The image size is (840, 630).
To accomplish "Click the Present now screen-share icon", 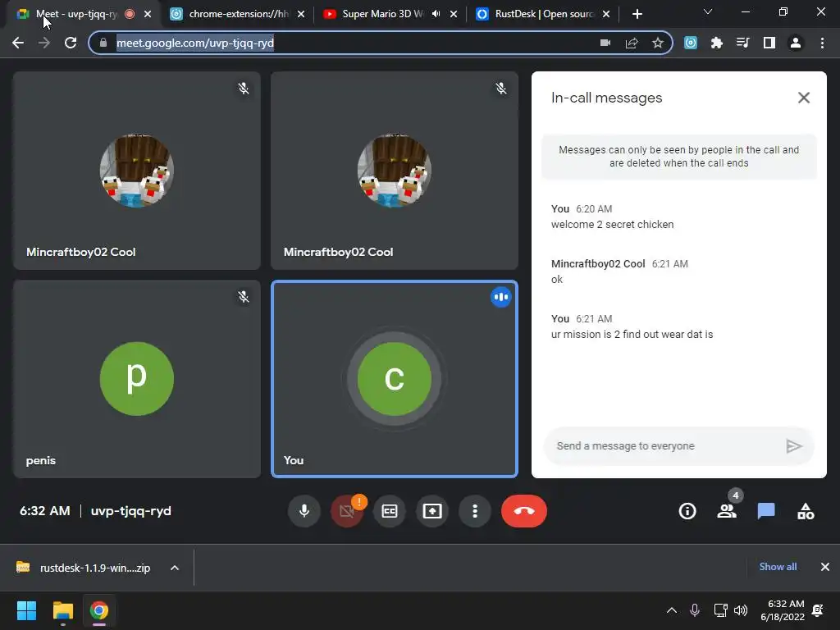I will [x=432, y=511].
